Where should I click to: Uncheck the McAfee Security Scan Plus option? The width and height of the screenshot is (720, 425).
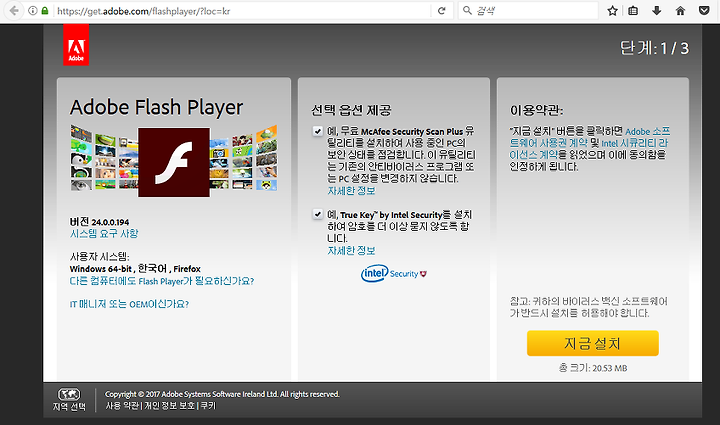point(318,131)
